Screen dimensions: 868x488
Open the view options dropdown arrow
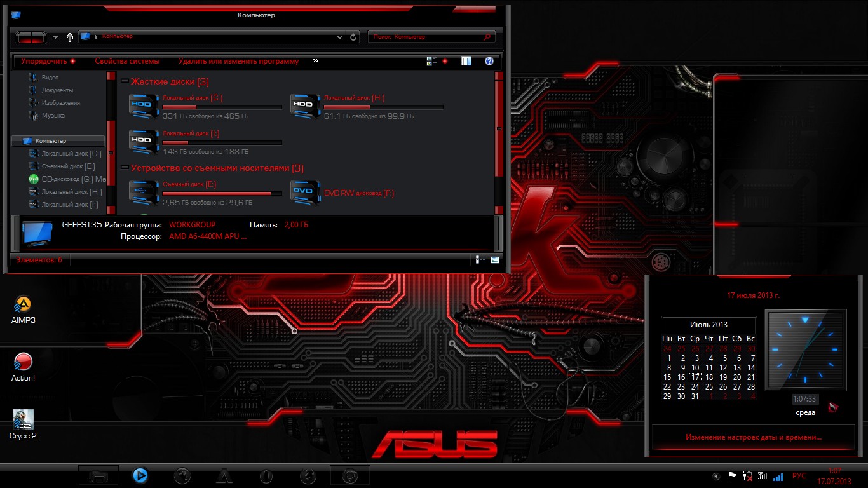(445, 61)
